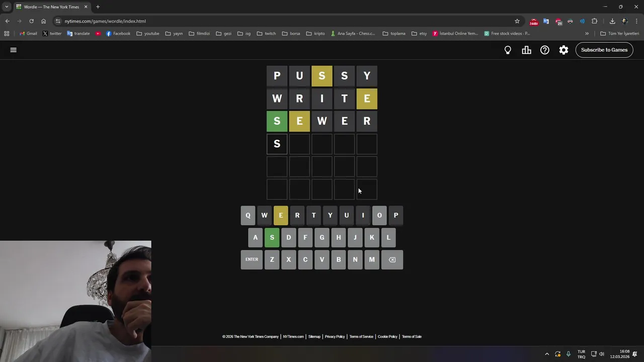Open the tab search dropdown arrow
Viewport: 644px width, 362px height.
(x=7, y=7)
